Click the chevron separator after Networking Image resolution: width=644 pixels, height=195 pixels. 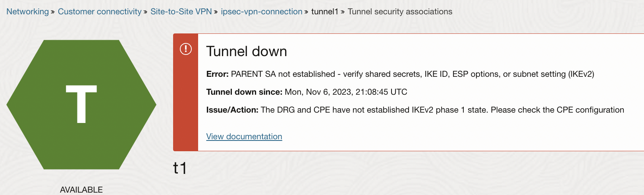click(x=53, y=12)
